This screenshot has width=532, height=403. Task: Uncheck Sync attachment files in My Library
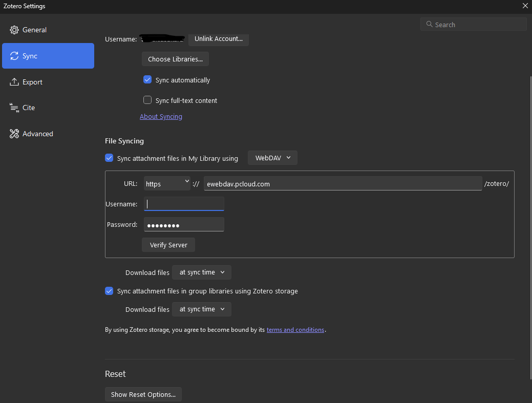tap(109, 158)
